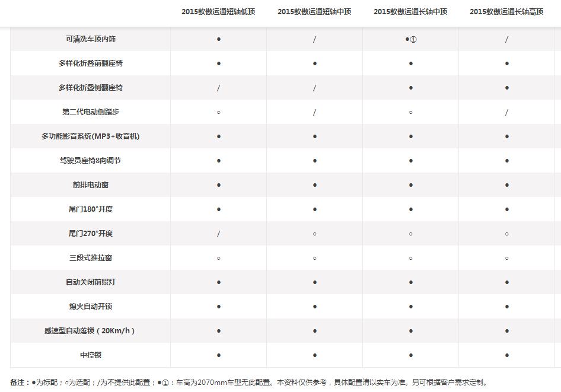Click the 多样化折叠前翻座椅 dot under 短轴低顶
Image resolution: width=561 pixels, height=392 pixels.
(219, 63)
